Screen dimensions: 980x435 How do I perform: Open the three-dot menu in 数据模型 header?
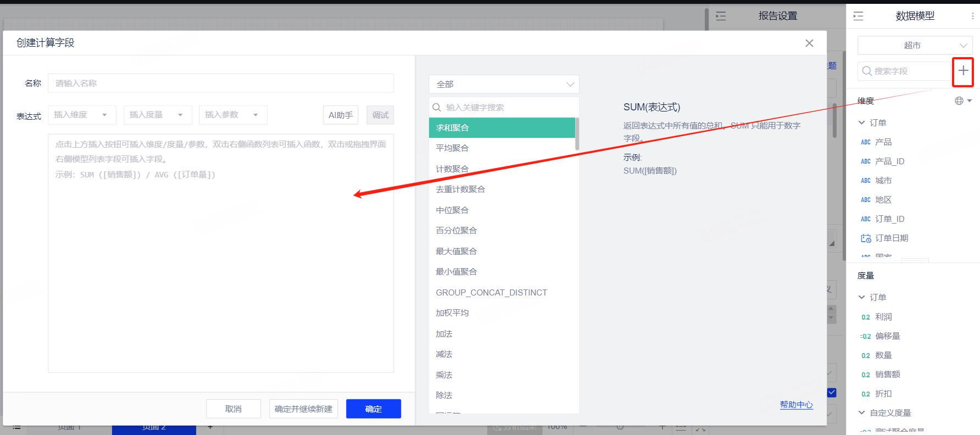[x=972, y=16]
